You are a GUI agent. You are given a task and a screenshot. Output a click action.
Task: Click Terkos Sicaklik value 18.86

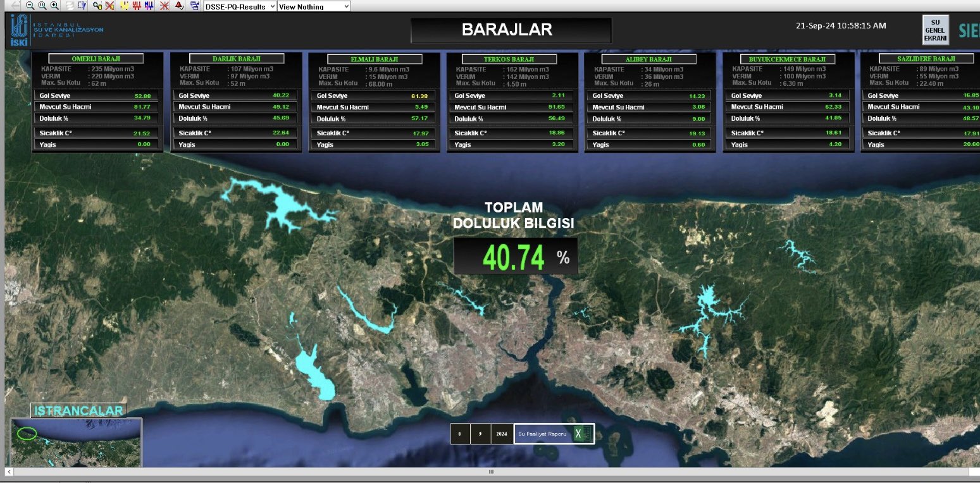coord(557,133)
